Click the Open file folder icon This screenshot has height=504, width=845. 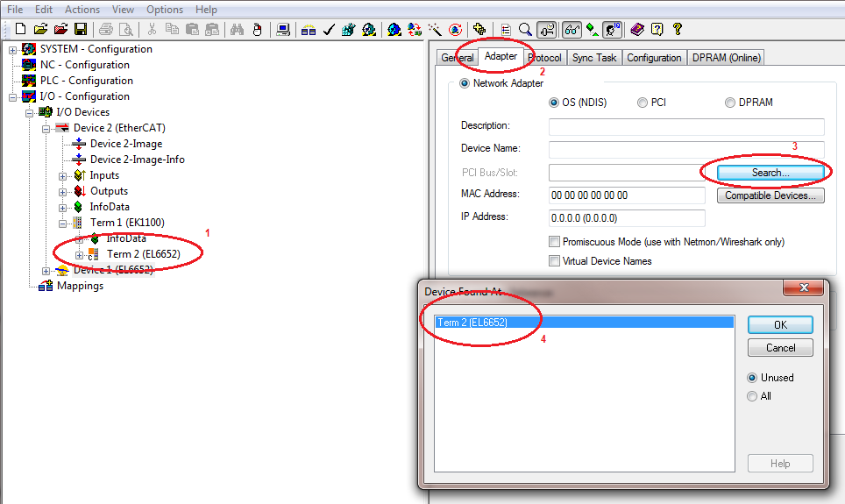pos(40,29)
